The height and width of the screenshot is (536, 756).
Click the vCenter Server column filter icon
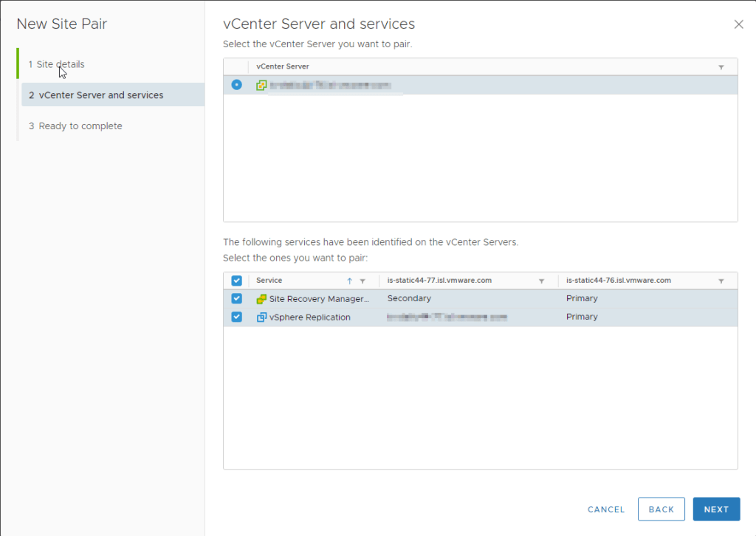(x=721, y=67)
